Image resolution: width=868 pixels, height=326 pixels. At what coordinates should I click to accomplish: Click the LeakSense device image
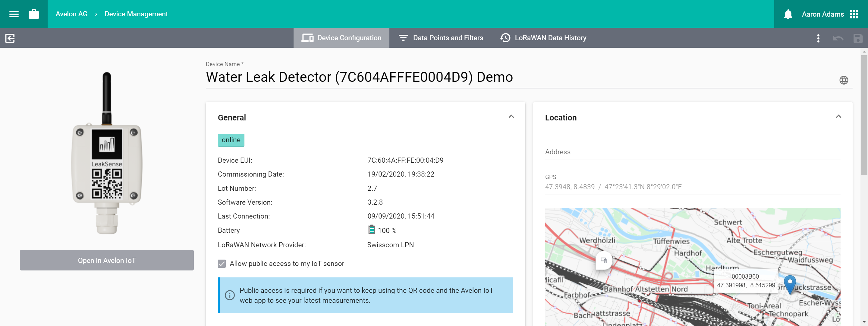pyautogui.click(x=107, y=153)
